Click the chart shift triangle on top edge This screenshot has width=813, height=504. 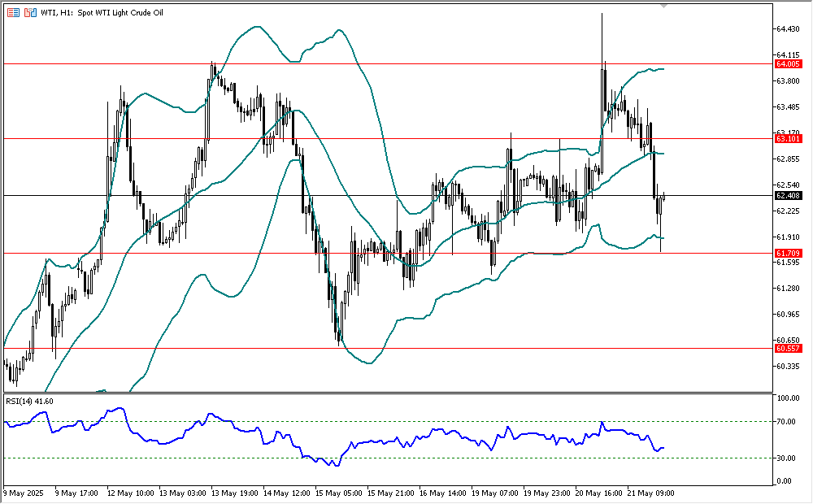pyautogui.click(x=663, y=6)
